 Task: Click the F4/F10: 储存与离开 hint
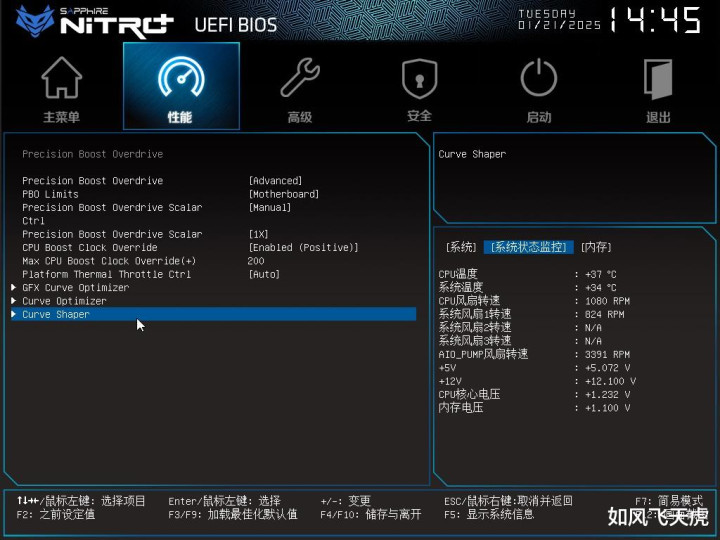(x=371, y=514)
